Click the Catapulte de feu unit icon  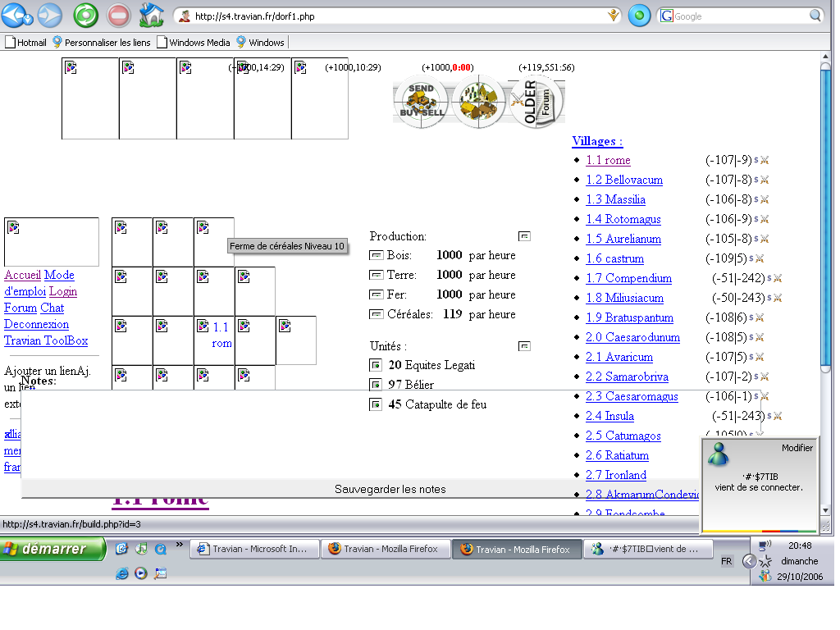(376, 404)
